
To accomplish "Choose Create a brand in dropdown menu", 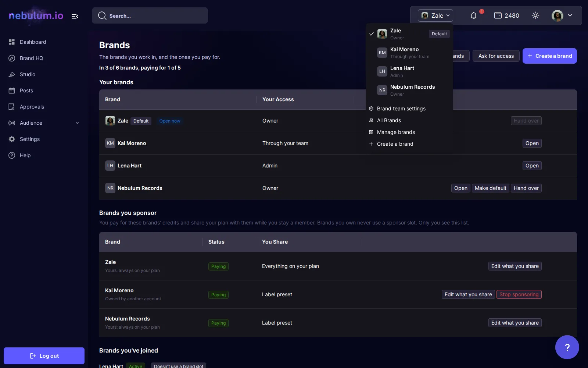I will point(409,144).
